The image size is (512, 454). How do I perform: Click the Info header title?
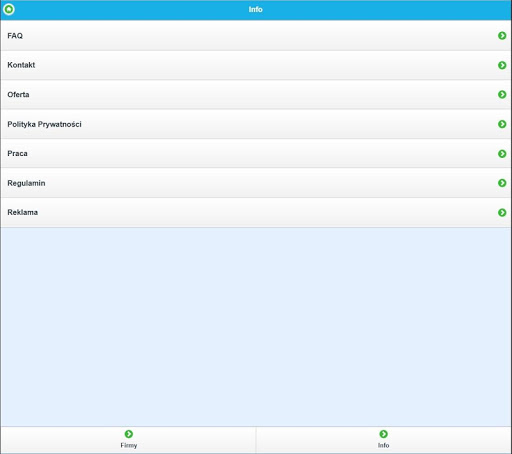(x=255, y=9)
